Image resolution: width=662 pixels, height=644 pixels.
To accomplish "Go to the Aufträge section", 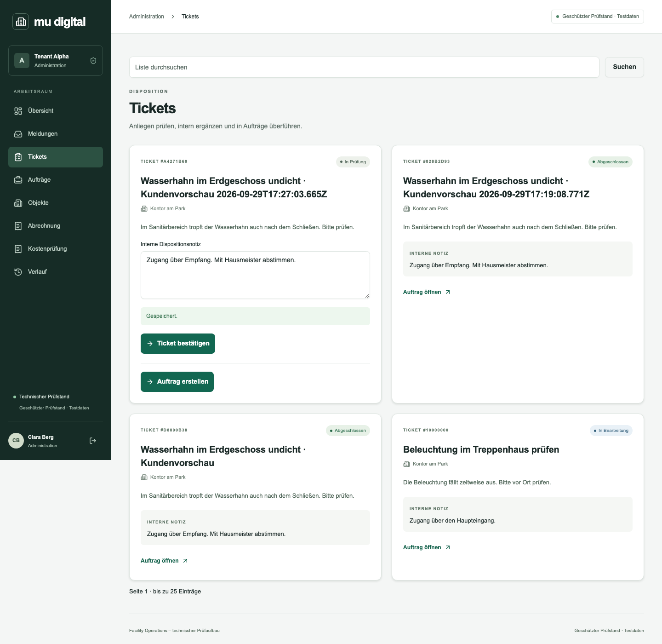I will tap(56, 180).
